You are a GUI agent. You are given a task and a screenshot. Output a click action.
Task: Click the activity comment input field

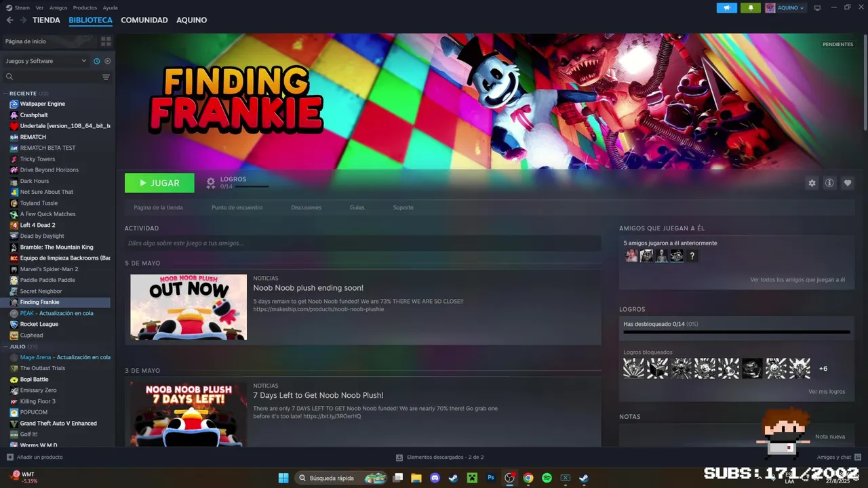pyautogui.click(x=363, y=243)
